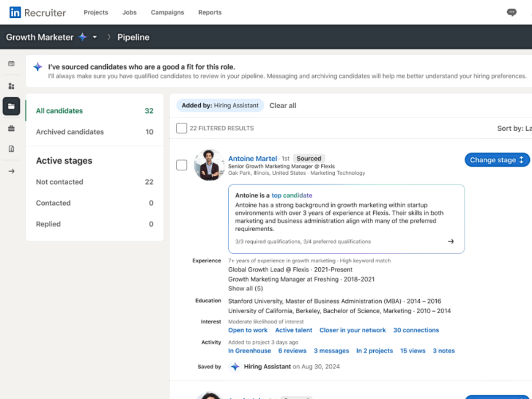Viewport: 532px width, 399px height.
Task: Open the 3 notes link
Action: click(444, 351)
